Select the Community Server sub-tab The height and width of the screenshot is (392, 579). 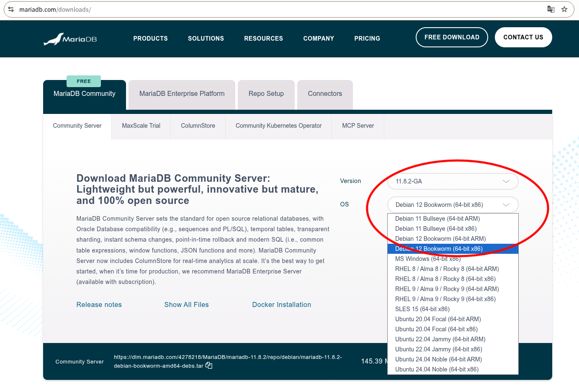click(x=77, y=126)
